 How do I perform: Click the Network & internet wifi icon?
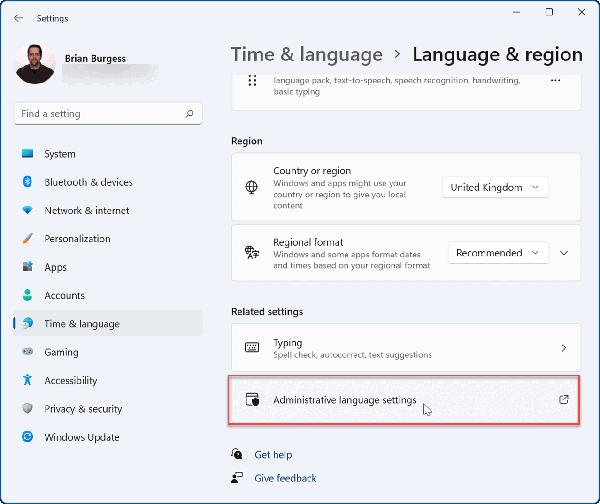click(x=27, y=210)
